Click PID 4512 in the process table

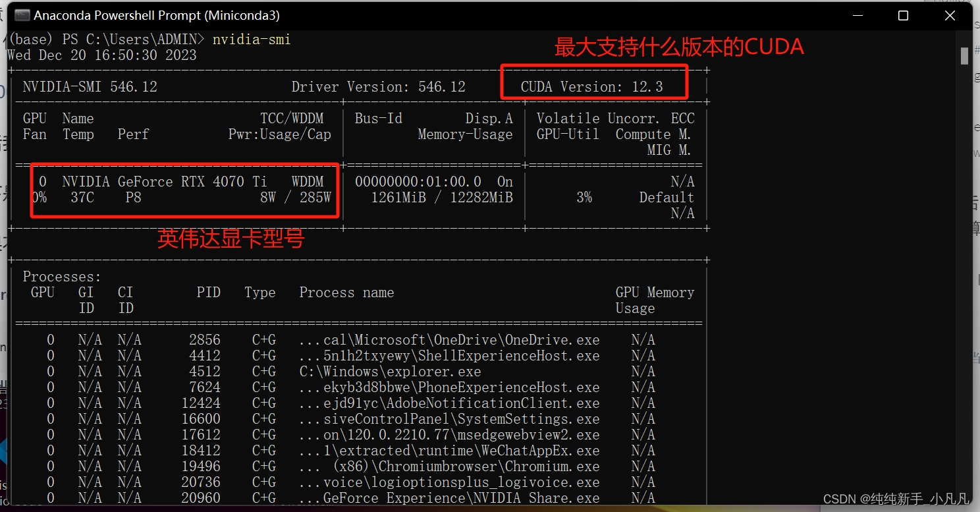[205, 372]
